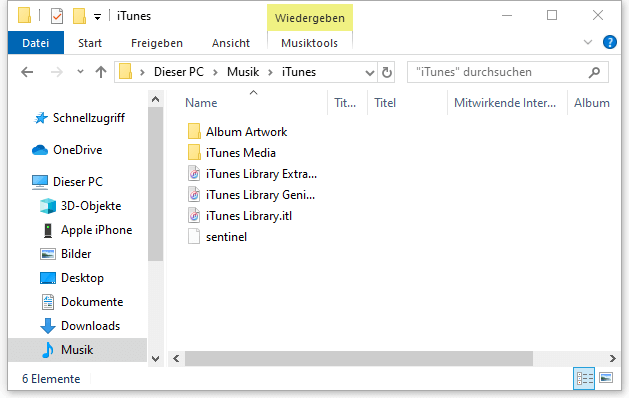Go up one folder level
This screenshot has height=398, width=629.
pos(101,72)
